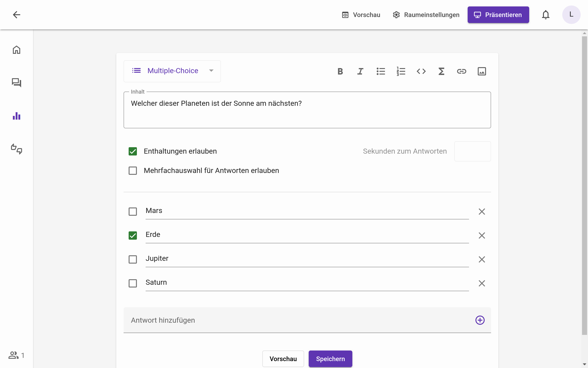This screenshot has height=368, width=588.
Task: Insert a code block
Action: pyautogui.click(x=421, y=71)
